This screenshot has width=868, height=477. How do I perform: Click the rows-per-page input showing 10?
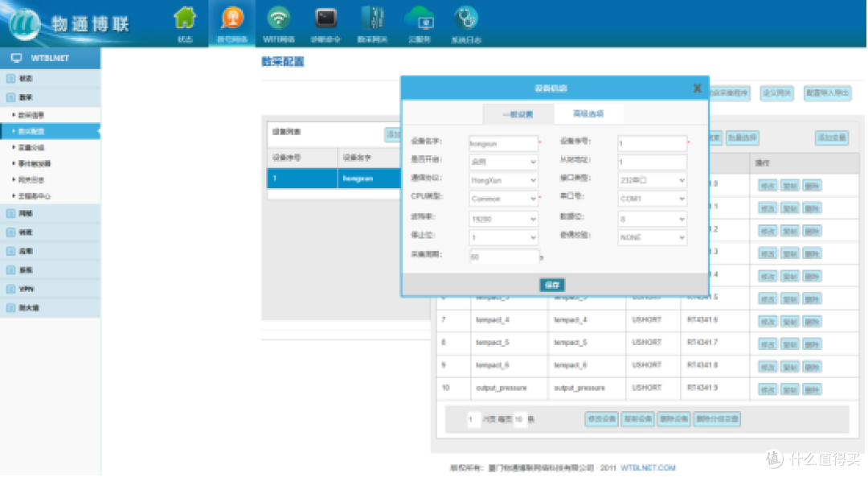(x=519, y=419)
